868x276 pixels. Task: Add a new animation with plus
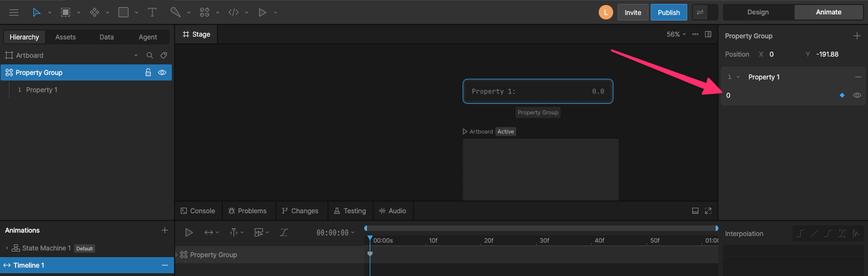click(x=165, y=230)
